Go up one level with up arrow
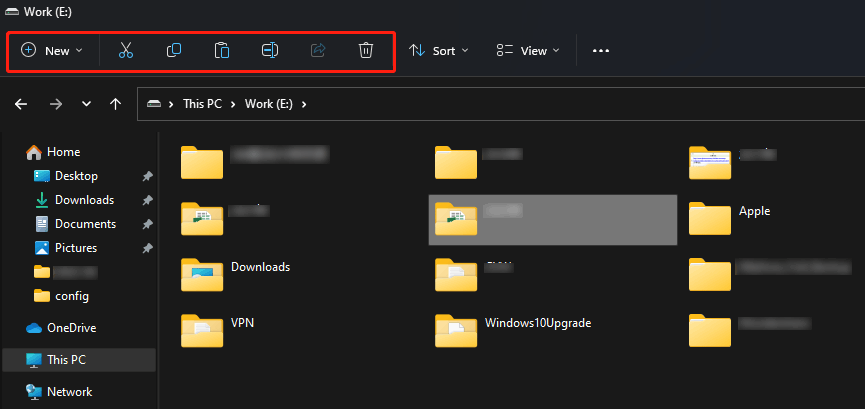The width and height of the screenshot is (865, 409). [115, 104]
